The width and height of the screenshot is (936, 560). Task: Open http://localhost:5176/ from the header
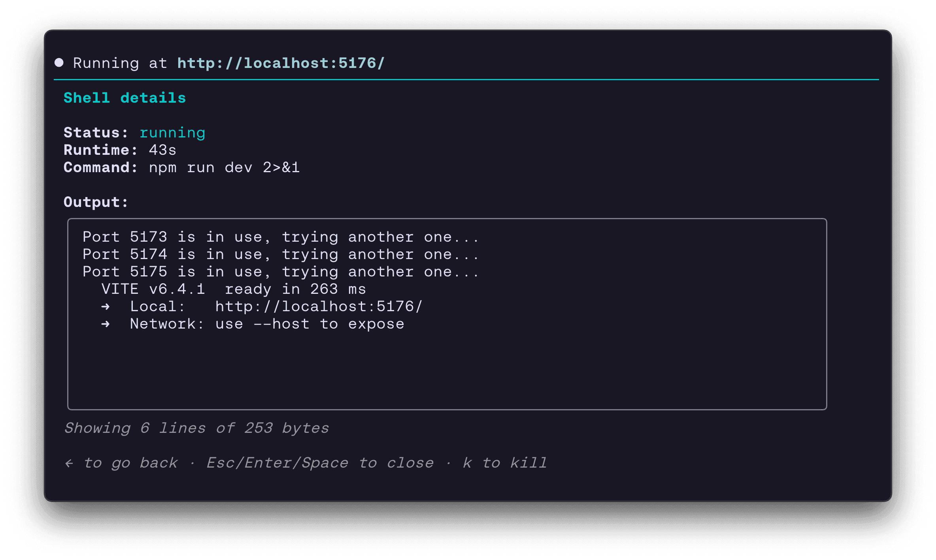281,62
